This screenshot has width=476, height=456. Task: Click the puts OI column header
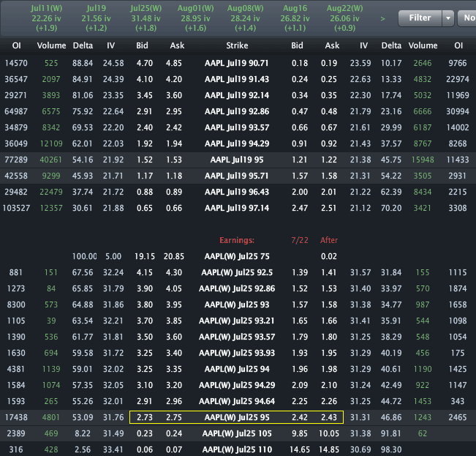tap(458, 45)
